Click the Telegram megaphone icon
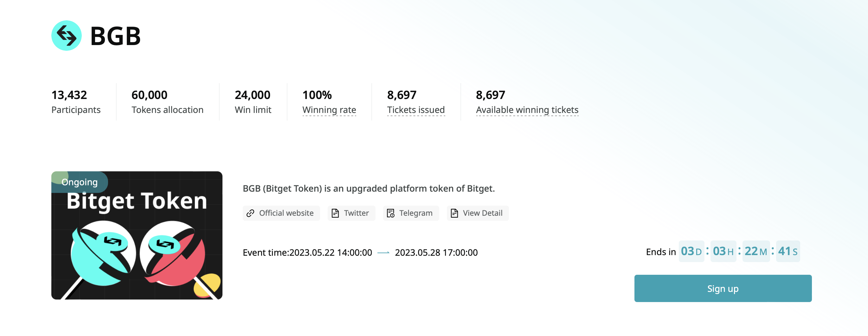The height and width of the screenshot is (336, 868). [391, 213]
